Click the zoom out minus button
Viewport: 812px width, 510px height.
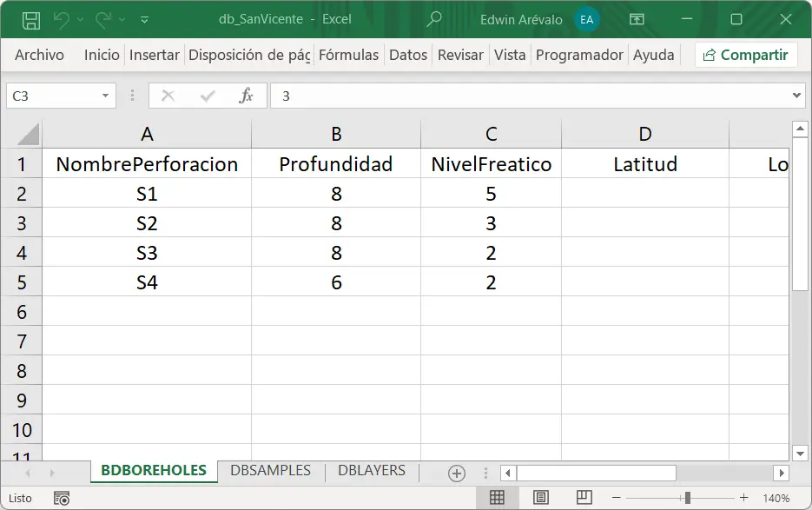coord(617,498)
